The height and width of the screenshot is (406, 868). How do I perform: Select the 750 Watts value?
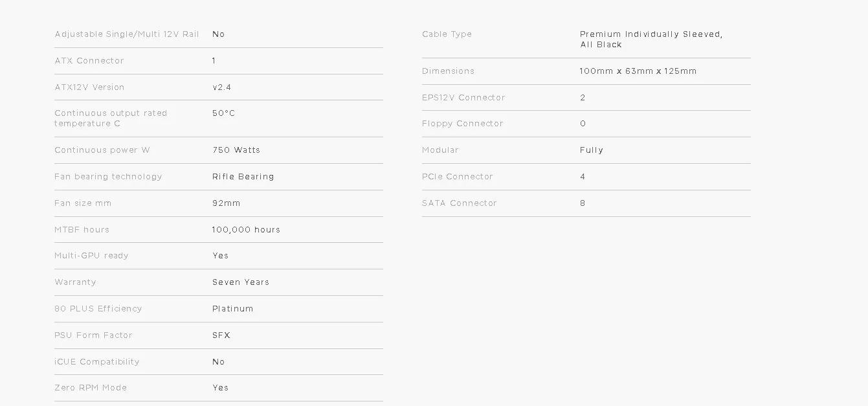point(236,150)
